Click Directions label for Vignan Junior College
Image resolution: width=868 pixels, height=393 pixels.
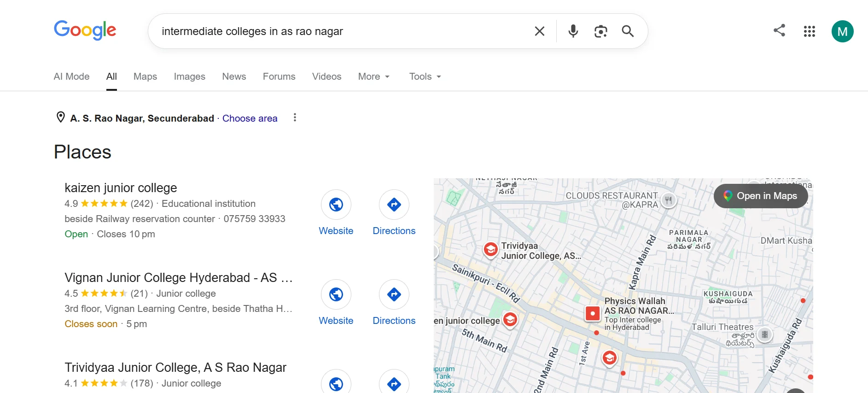(394, 321)
